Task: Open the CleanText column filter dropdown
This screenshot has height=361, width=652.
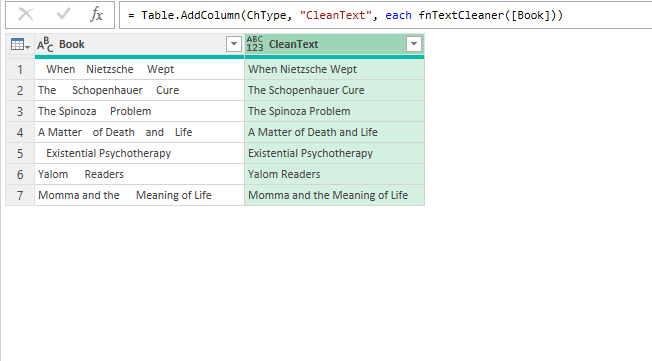Action: coord(414,44)
